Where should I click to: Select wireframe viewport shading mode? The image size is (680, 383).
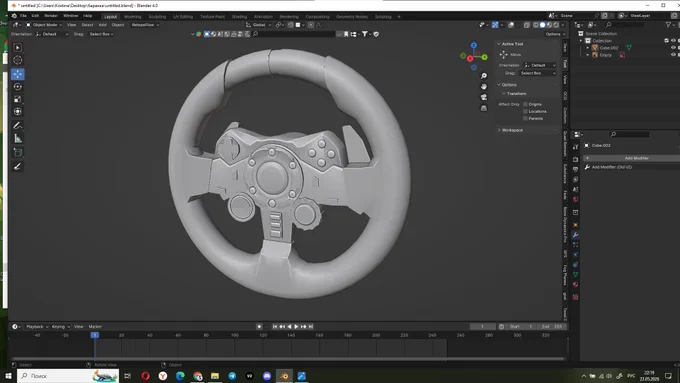(536, 25)
